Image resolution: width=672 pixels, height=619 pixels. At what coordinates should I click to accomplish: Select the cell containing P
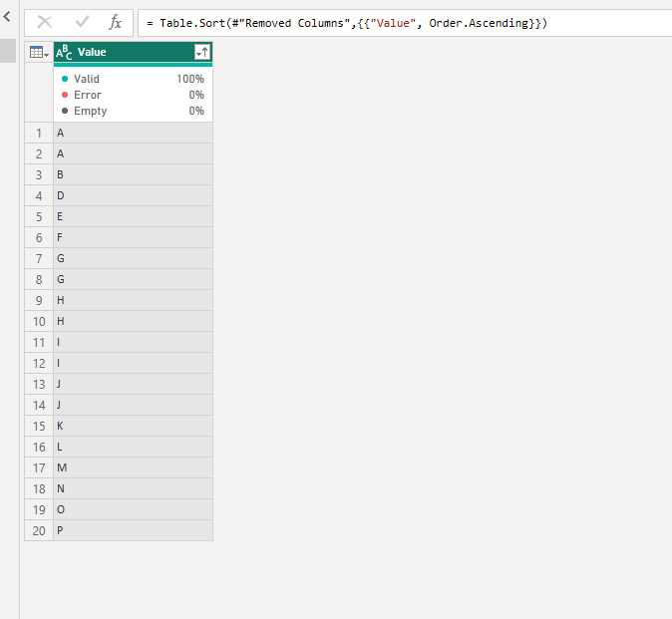[133, 530]
